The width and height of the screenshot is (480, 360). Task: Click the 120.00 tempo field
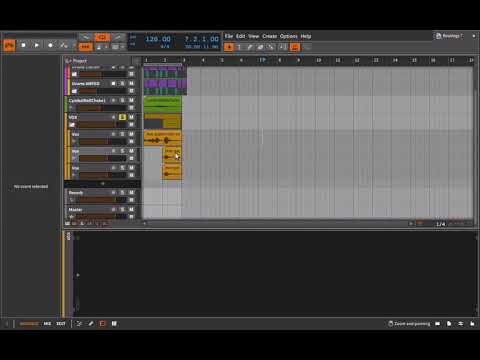pyautogui.click(x=158, y=39)
